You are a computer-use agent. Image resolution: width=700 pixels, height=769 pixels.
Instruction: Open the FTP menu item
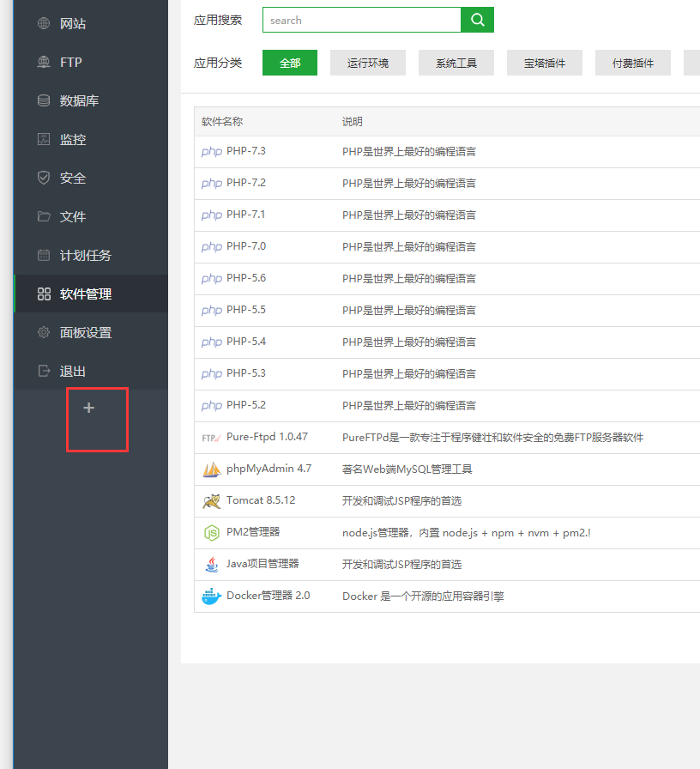[91, 62]
